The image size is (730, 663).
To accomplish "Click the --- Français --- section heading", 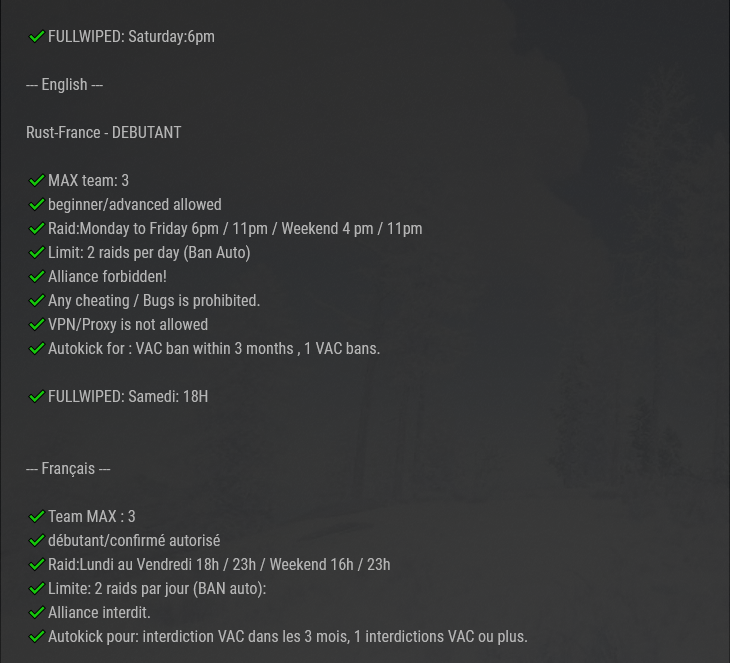I will pyautogui.click(x=68, y=468).
